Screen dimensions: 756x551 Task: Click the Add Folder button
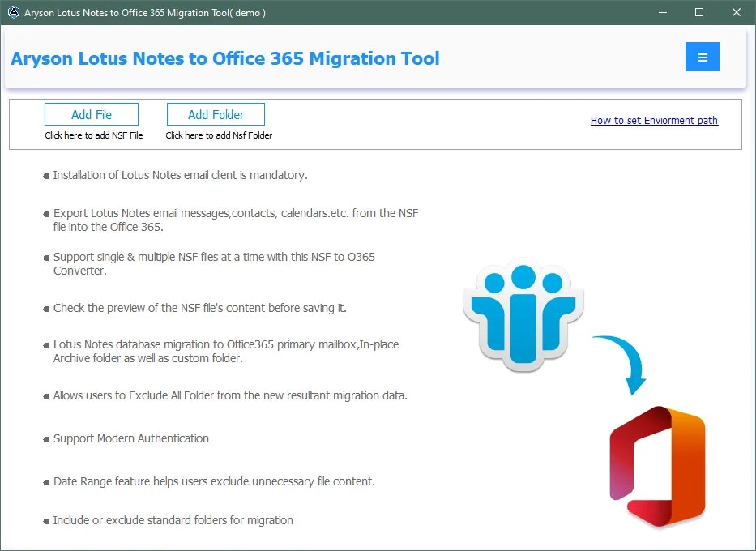(x=216, y=115)
